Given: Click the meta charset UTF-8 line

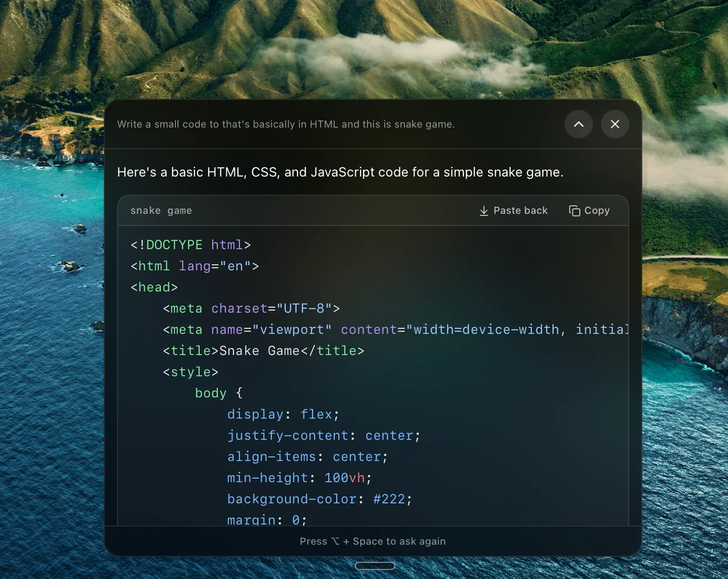Looking at the screenshot, I should 252,308.
